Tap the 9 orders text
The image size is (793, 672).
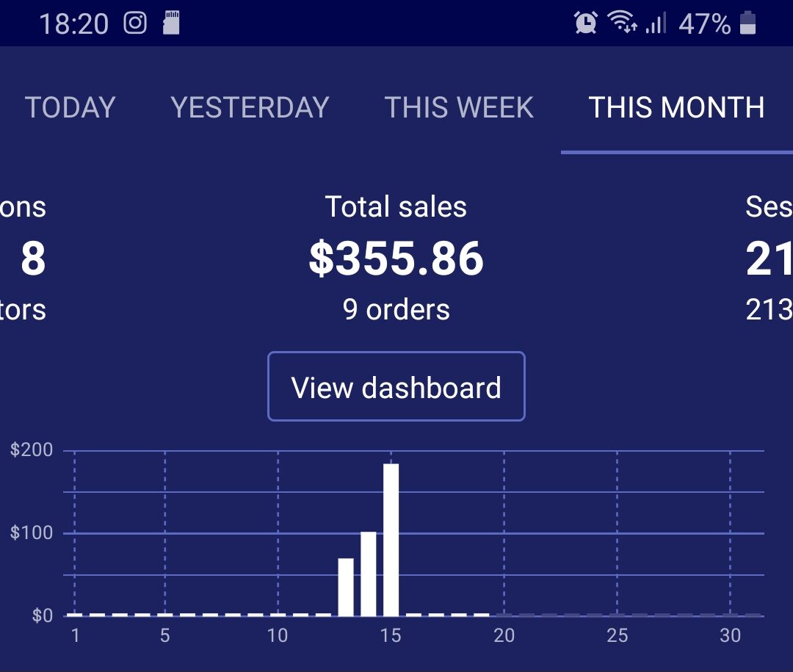pos(396,309)
